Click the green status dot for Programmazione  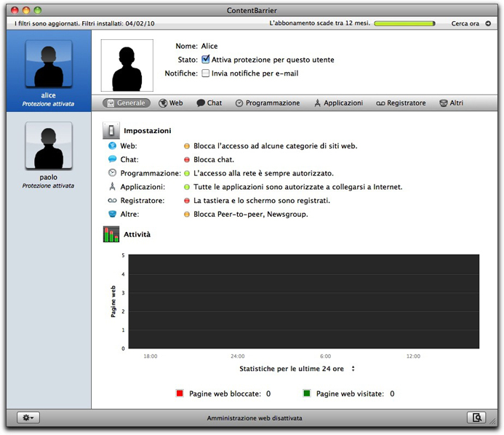click(x=187, y=174)
